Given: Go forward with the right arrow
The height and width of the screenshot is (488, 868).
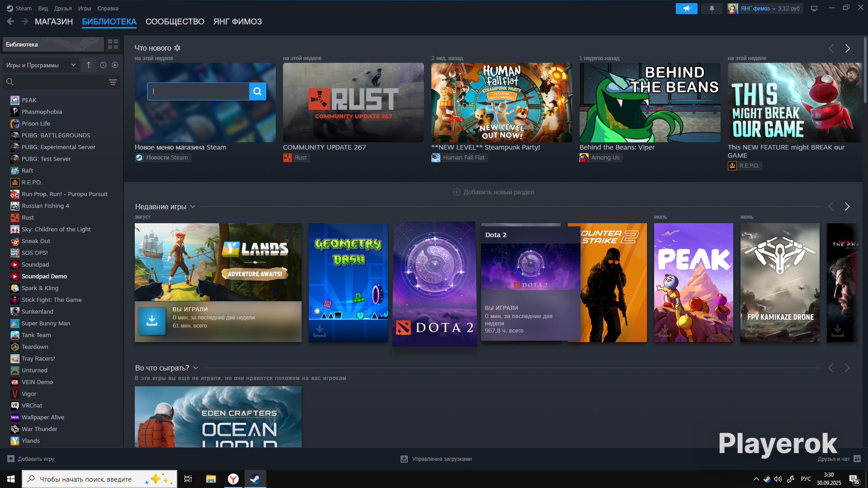Looking at the screenshot, I should tap(24, 21).
